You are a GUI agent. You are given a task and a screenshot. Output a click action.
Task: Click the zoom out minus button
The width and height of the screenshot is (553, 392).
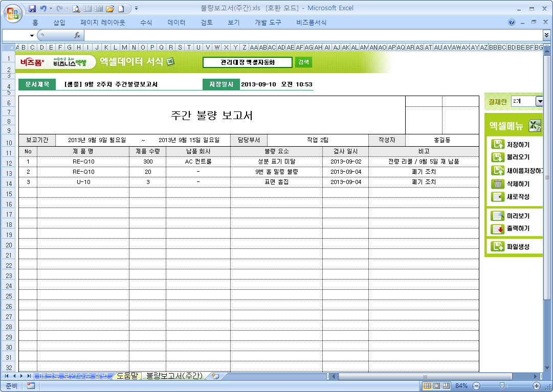tap(476, 386)
